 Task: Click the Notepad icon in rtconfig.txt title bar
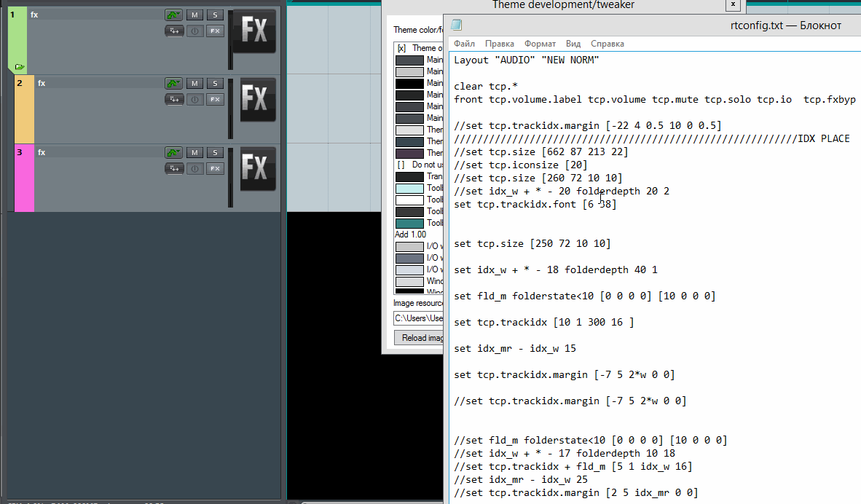coord(456,25)
